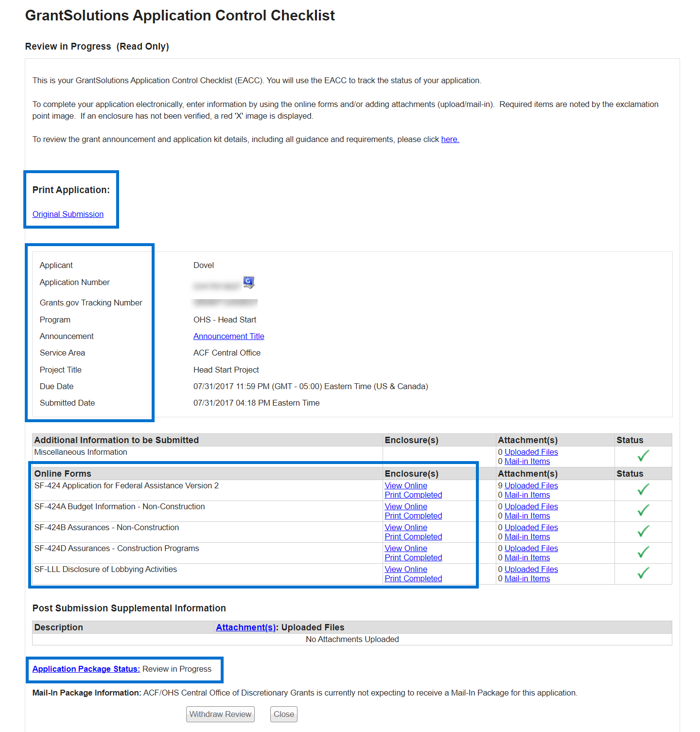Viewport: 700px width, 732px height.
Task: Open Mail-in Items for Miscellaneous Information
Action: click(527, 461)
